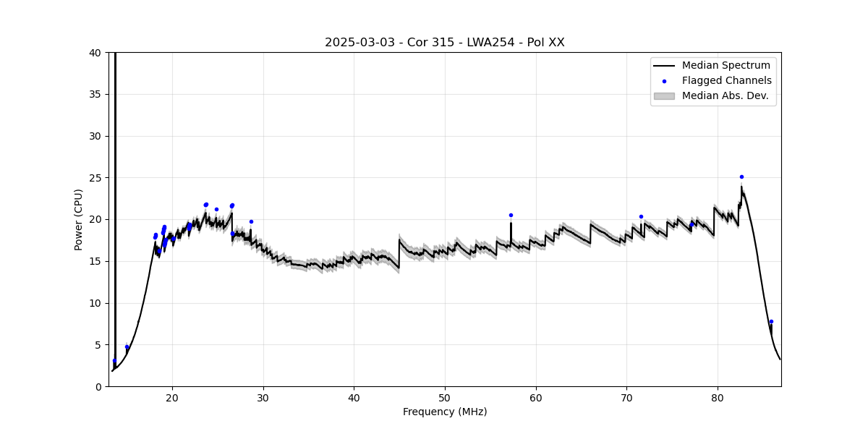Click the 'Power (CPU)' y-axis label

79,219
